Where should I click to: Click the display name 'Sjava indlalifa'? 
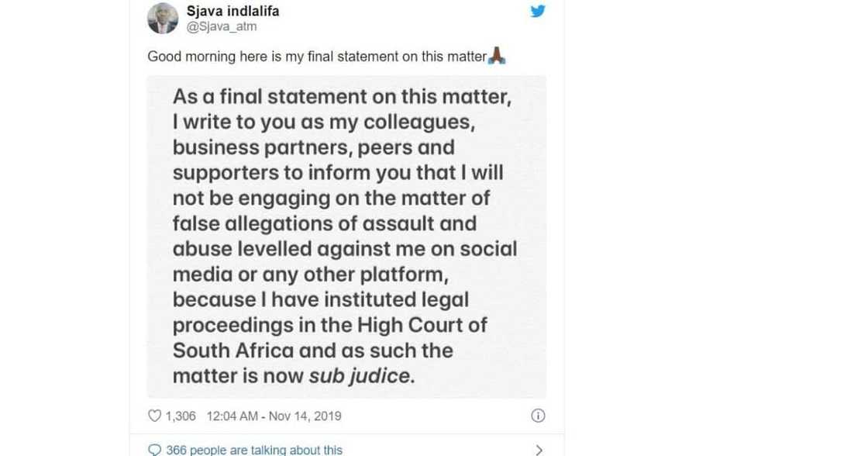pyautogui.click(x=232, y=10)
